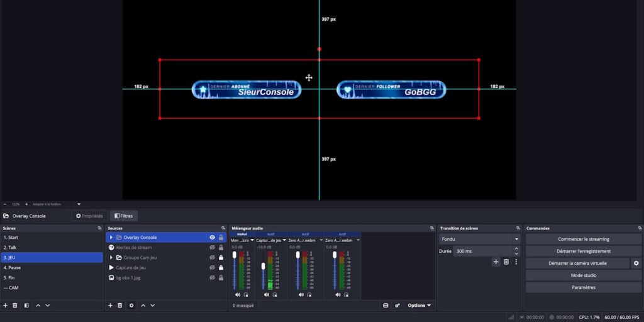644x322 pixels.
Task: Open source properties gear in Sources toolbar
Action: [x=131, y=306]
